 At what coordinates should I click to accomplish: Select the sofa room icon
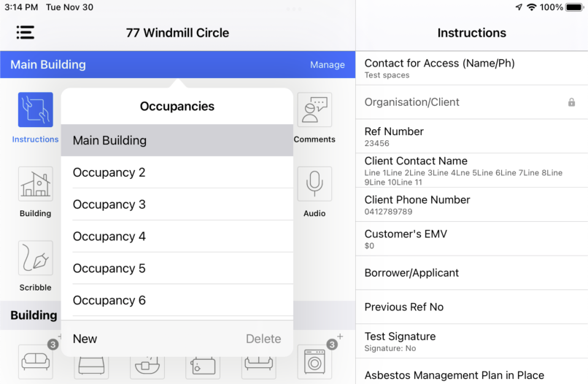point(36,362)
